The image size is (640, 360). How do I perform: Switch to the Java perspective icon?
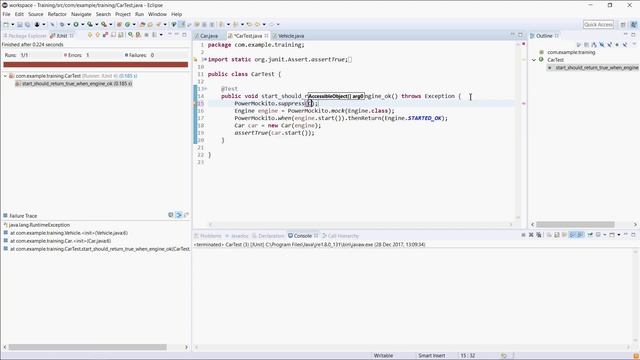[634, 24]
